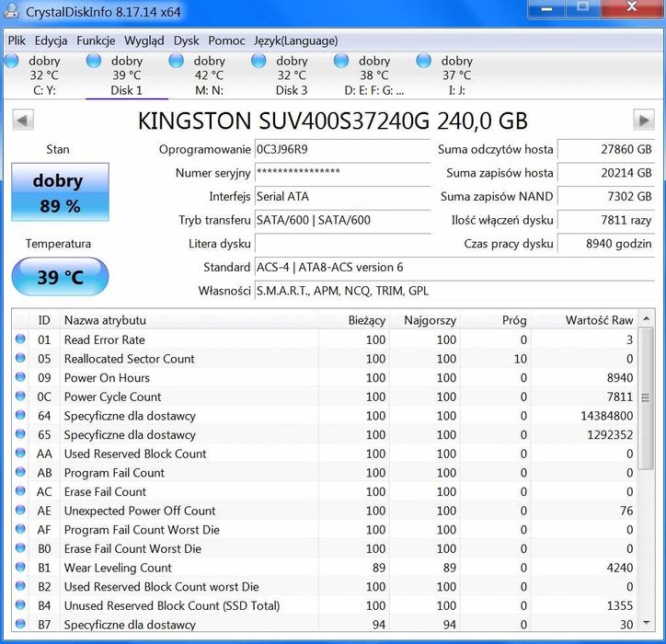The image size is (666, 644).
Task: Click the attribute list scrollbar thumb
Action: (x=646, y=398)
